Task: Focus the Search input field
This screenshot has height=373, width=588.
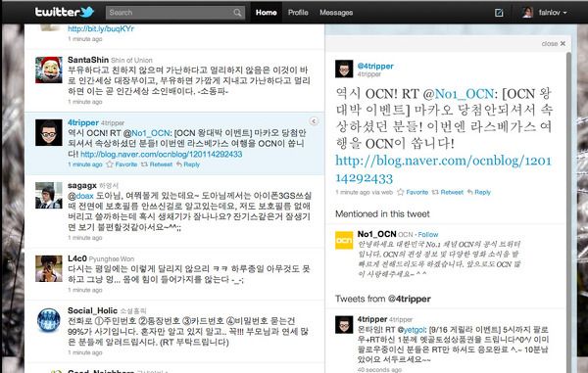Action: (175, 13)
